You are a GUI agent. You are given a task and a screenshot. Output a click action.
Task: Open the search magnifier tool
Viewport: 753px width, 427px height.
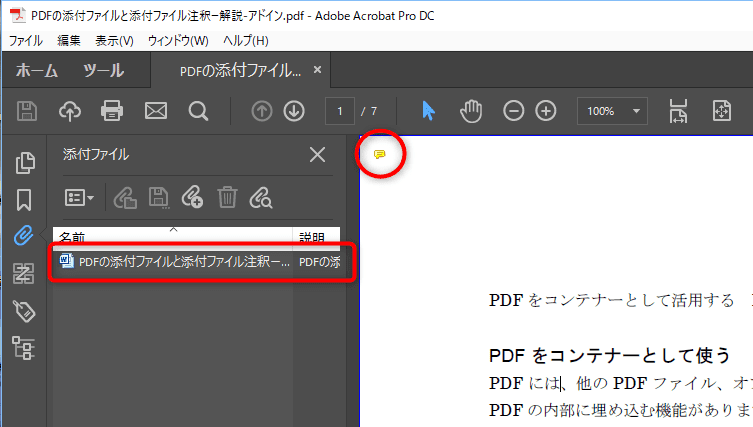coord(198,111)
